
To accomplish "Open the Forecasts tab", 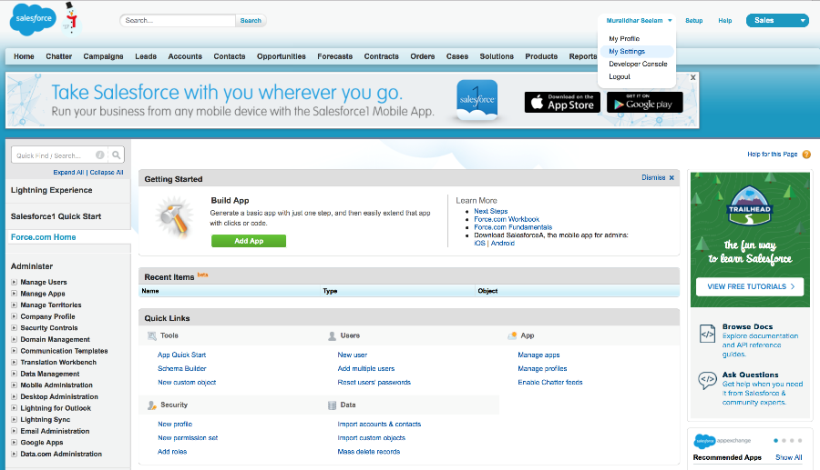I will (335, 56).
